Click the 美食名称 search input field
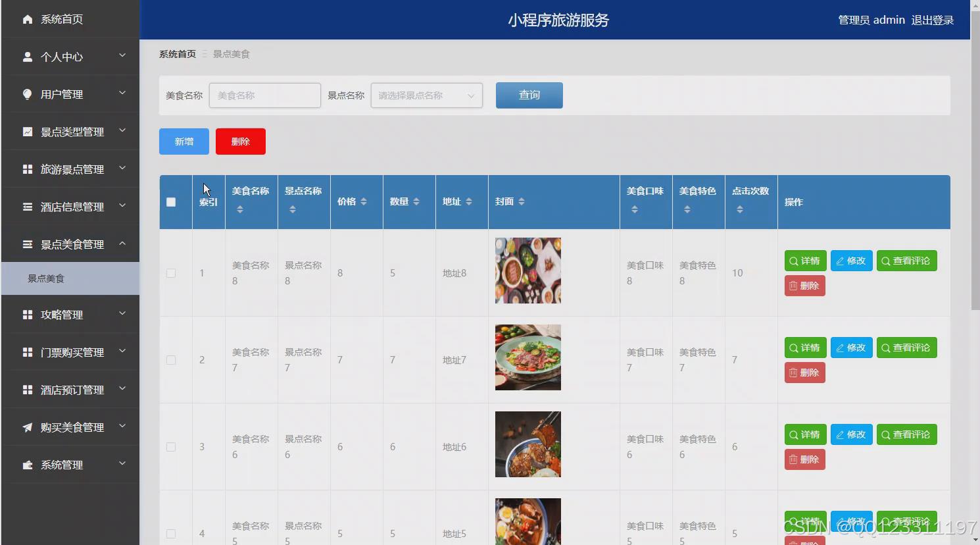The image size is (980, 545). click(265, 95)
